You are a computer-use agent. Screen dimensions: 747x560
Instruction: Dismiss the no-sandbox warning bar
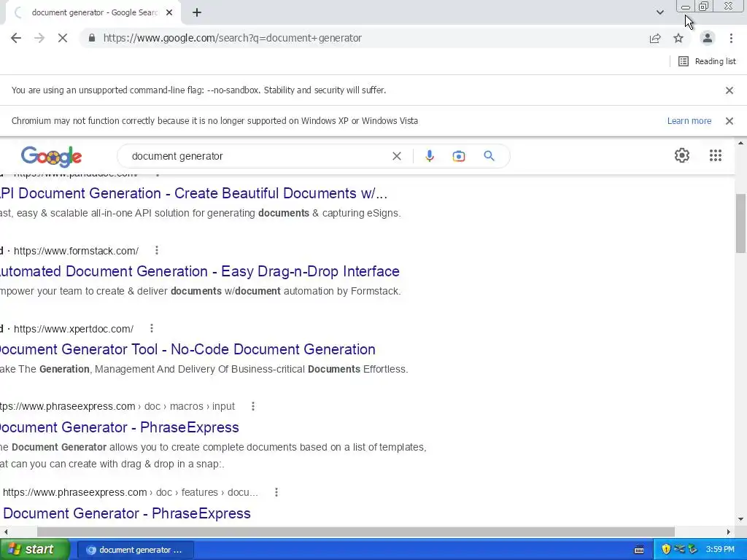729,90
